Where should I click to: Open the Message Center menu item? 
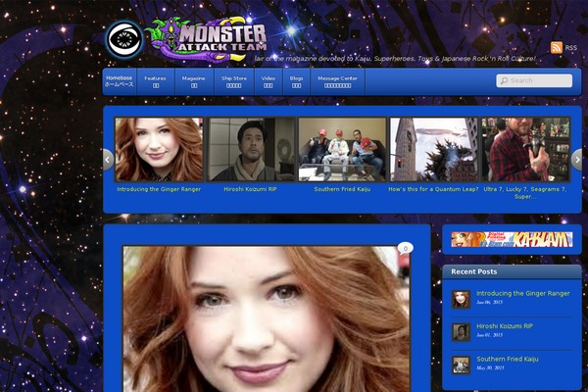pyautogui.click(x=337, y=81)
